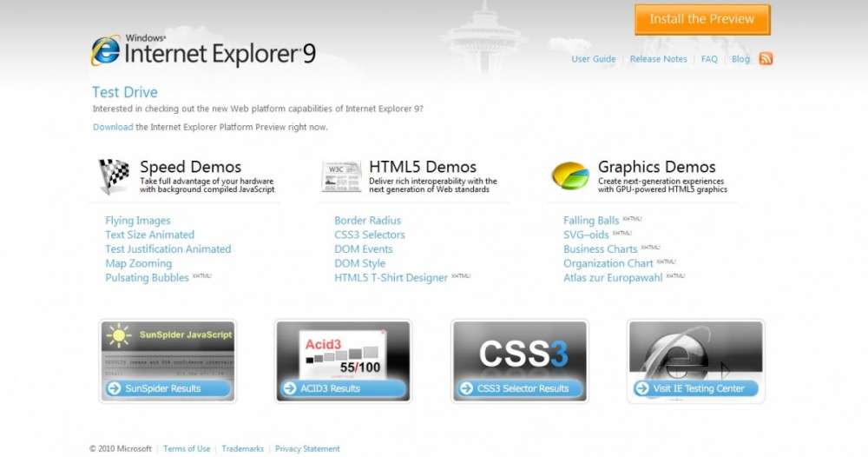Open the User Guide link

click(593, 59)
